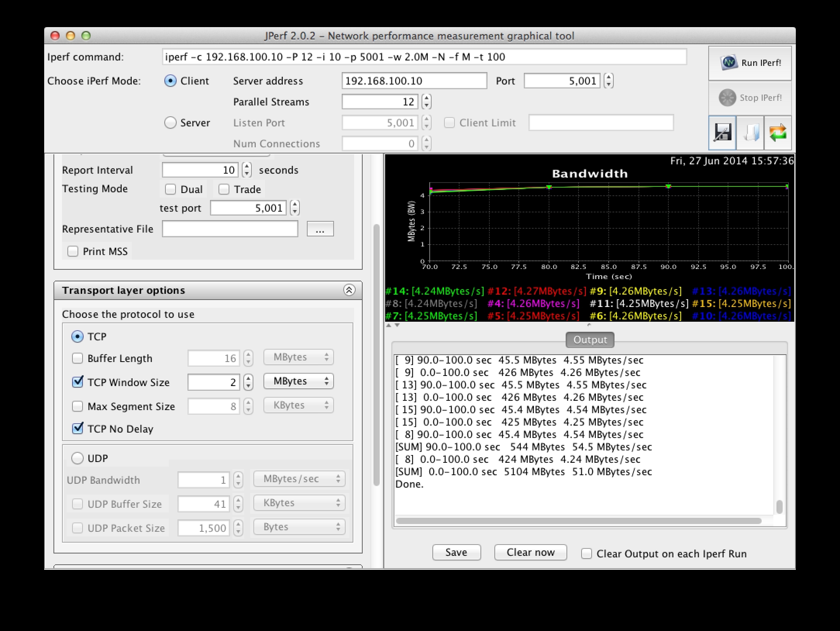Click the Port stepper arrows
The width and height of the screenshot is (840, 631).
(609, 81)
